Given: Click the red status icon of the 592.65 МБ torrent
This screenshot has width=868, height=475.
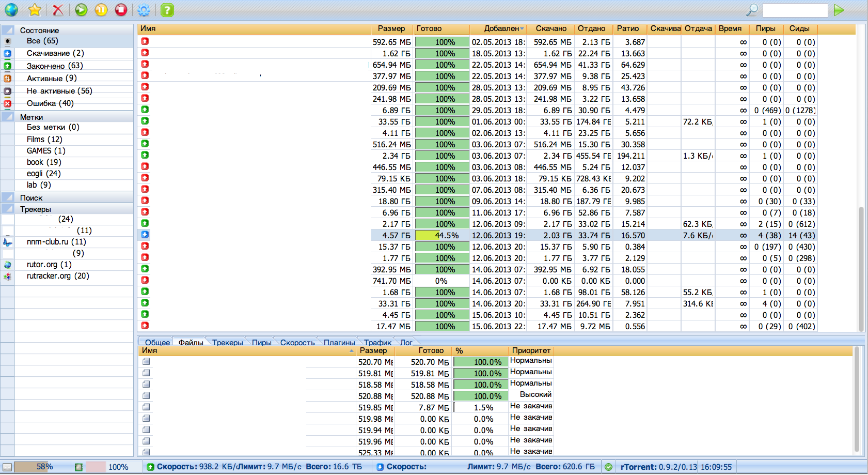Looking at the screenshot, I should 145,41.
